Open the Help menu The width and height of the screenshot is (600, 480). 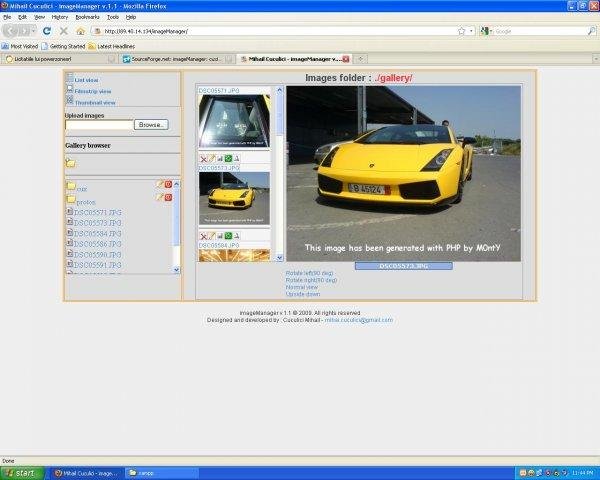click(x=131, y=17)
